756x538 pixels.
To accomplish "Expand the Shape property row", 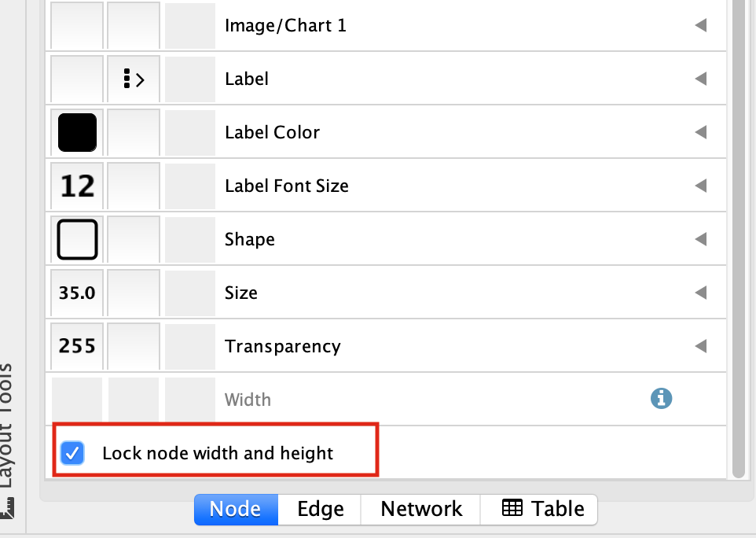I will point(700,239).
